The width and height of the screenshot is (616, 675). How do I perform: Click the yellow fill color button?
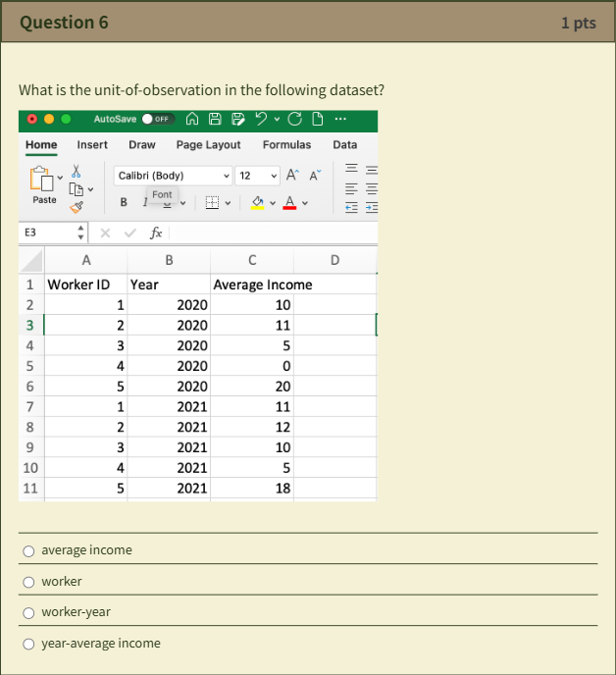(x=257, y=203)
